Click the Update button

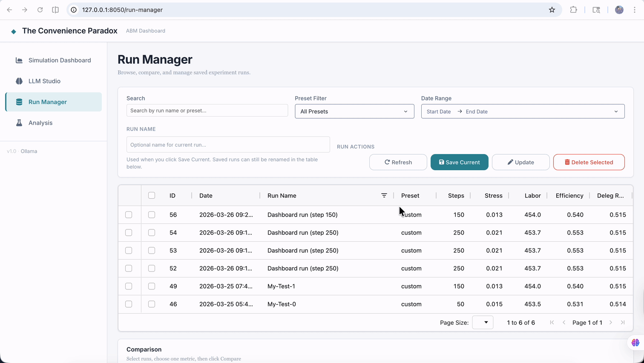pos(521,162)
